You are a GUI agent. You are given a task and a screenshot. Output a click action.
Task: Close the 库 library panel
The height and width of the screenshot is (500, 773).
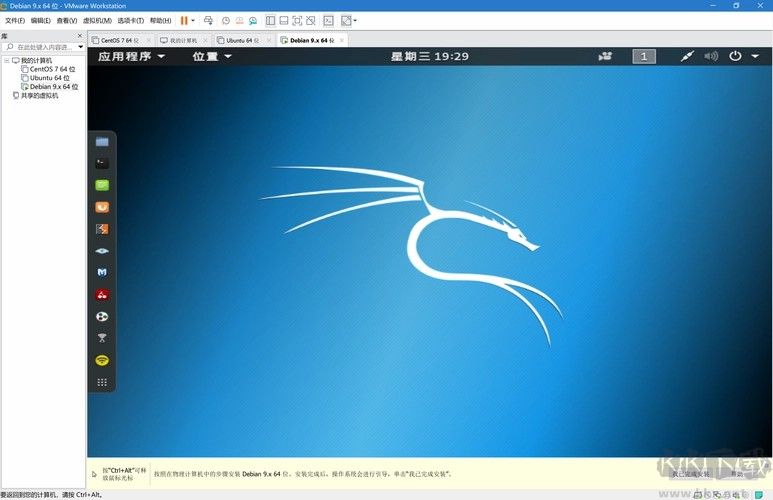80,36
